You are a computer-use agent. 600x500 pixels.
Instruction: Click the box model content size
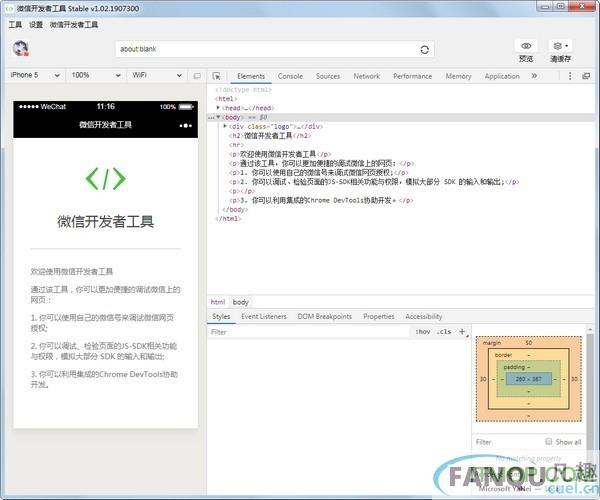coord(528,379)
